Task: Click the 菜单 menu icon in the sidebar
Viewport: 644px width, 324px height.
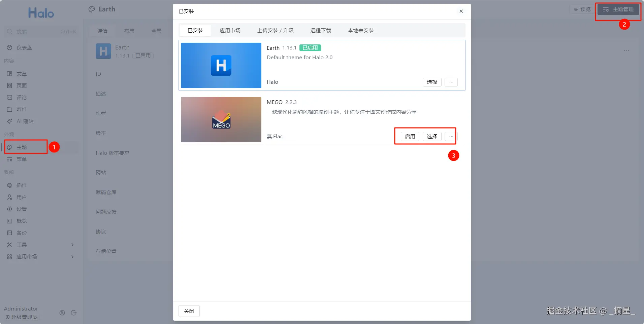Action: tap(9, 159)
